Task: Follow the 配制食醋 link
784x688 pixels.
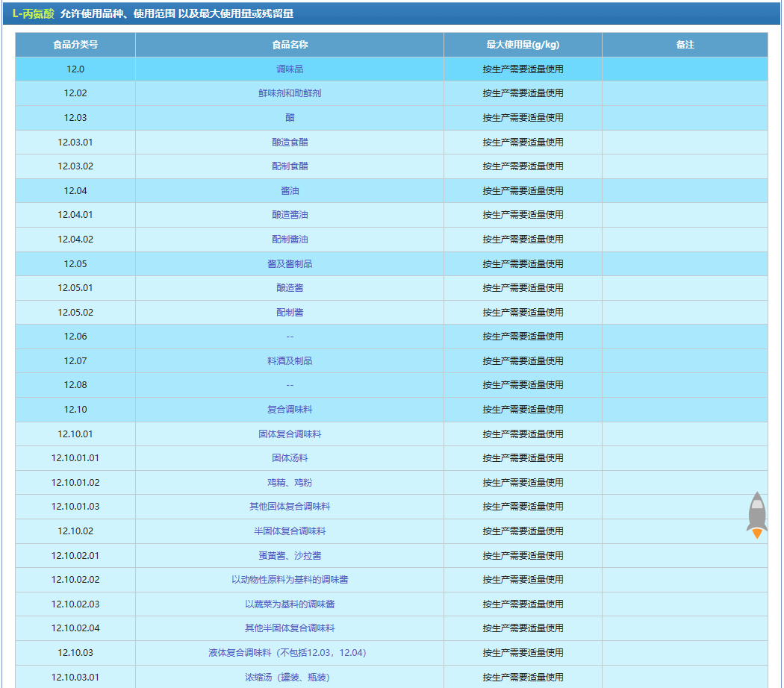Action: (x=290, y=166)
